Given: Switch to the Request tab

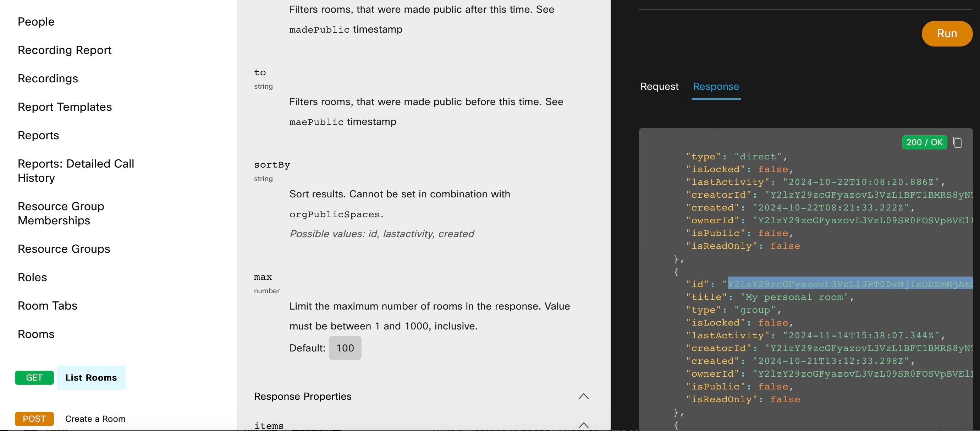Looking at the screenshot, I should click(659, 86).
